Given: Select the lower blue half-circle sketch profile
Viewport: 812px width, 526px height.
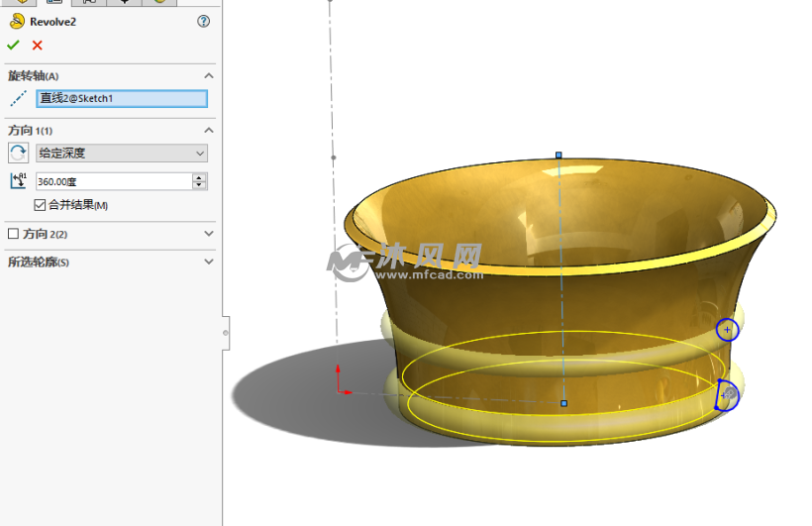Looking at the screenshot, I should pos(727,395).
